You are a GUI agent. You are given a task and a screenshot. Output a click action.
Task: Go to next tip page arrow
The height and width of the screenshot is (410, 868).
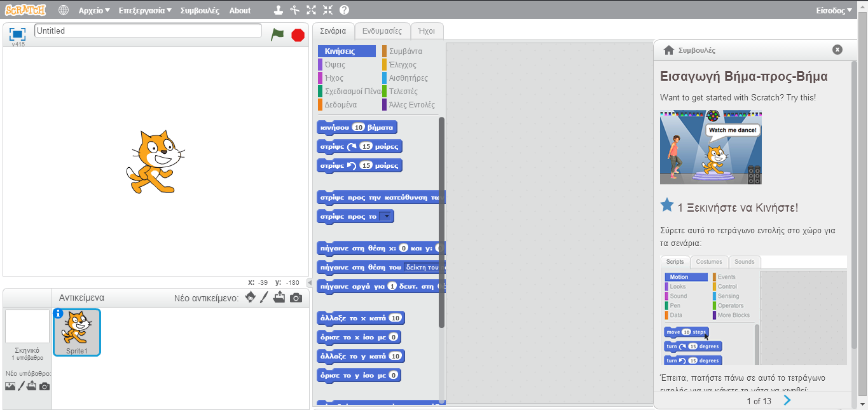(787, 400)
